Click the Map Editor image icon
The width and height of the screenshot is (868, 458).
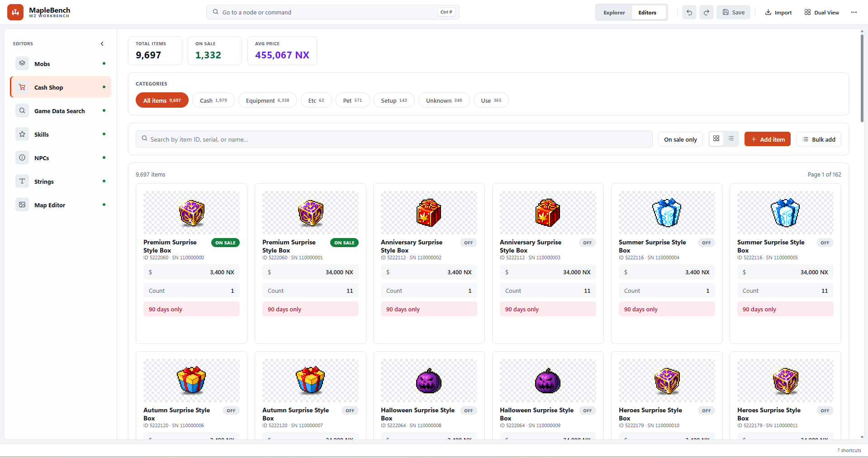pos(22,205)
